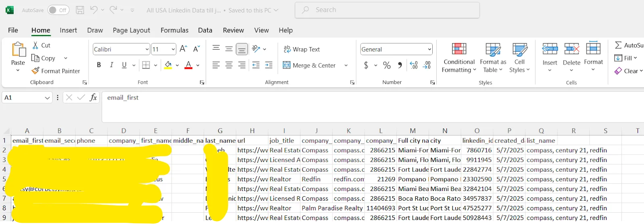Expand the Name Box A1 dropdown
The image size is (644, 224).
[47, 98]
